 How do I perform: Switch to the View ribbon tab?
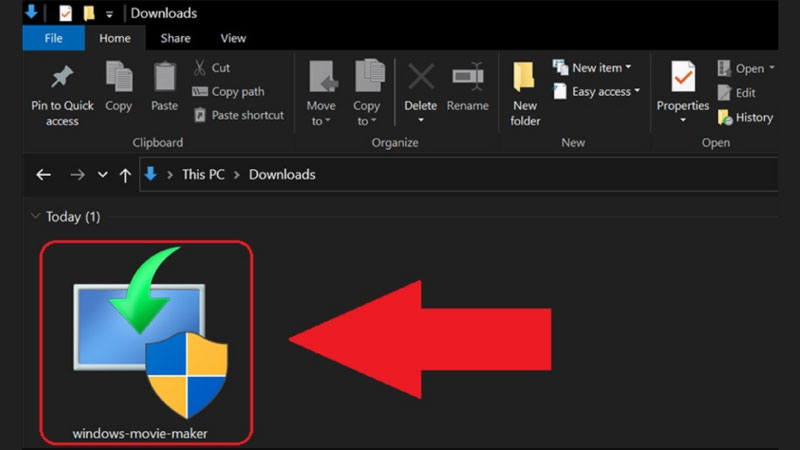click(233, 38)
